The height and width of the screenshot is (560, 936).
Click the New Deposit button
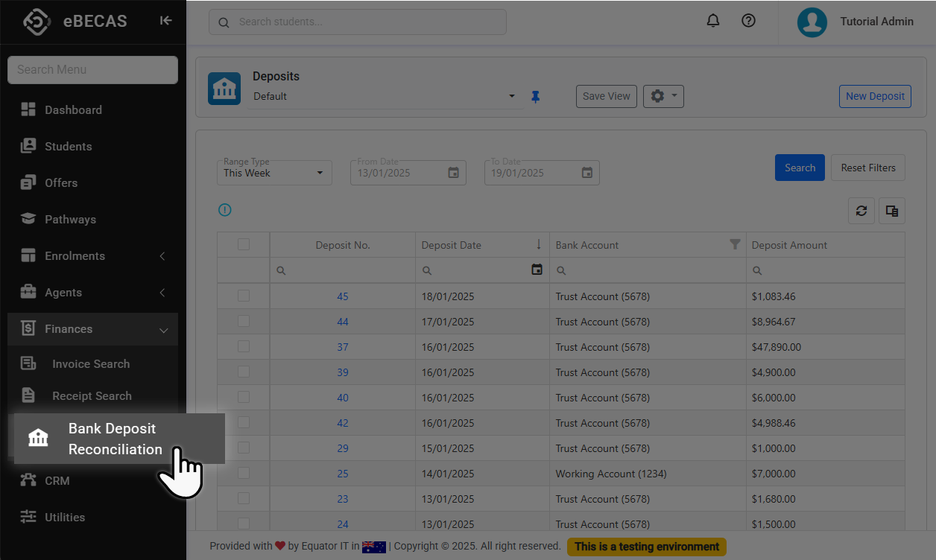click(x=875, y=96)
